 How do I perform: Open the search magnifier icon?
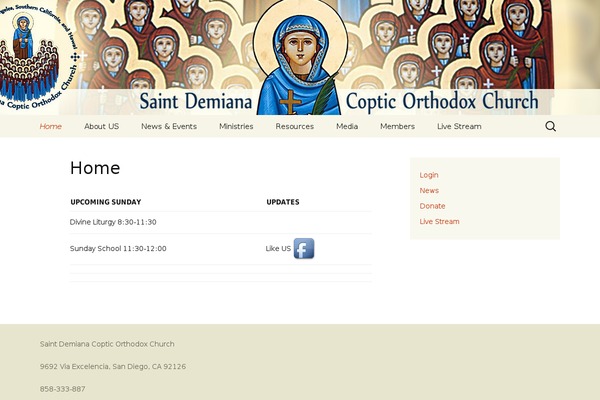[550, 126]
